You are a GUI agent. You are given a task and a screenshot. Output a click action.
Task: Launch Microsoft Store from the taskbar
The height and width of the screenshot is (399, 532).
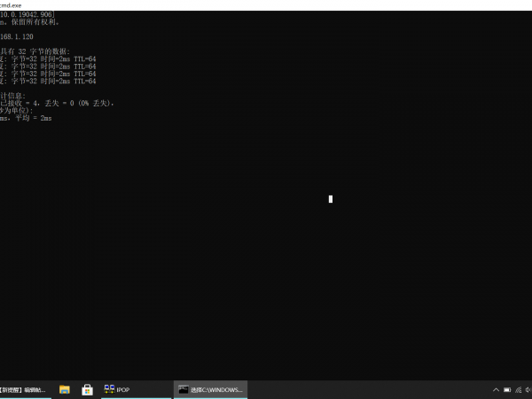(88, 389)
